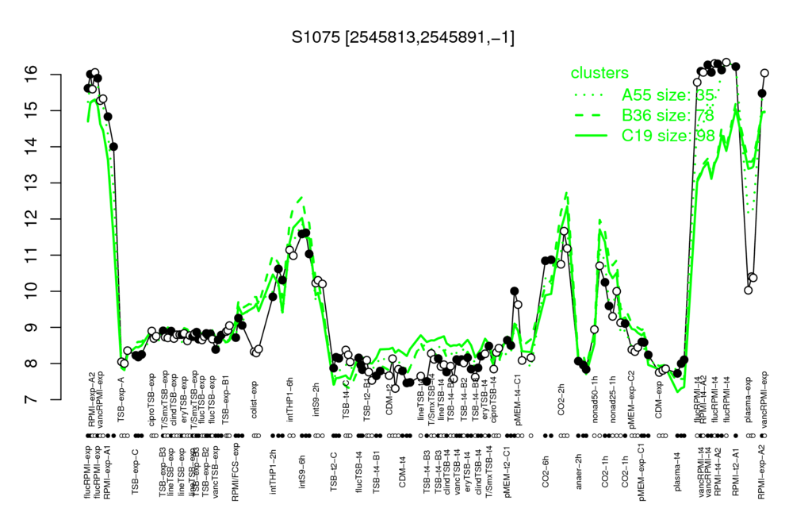Click the A55 size: 35 legend entry
Image resolution: width=812 pixels, height=508 pixels.
pyautogui.click(x=668, y=95)
